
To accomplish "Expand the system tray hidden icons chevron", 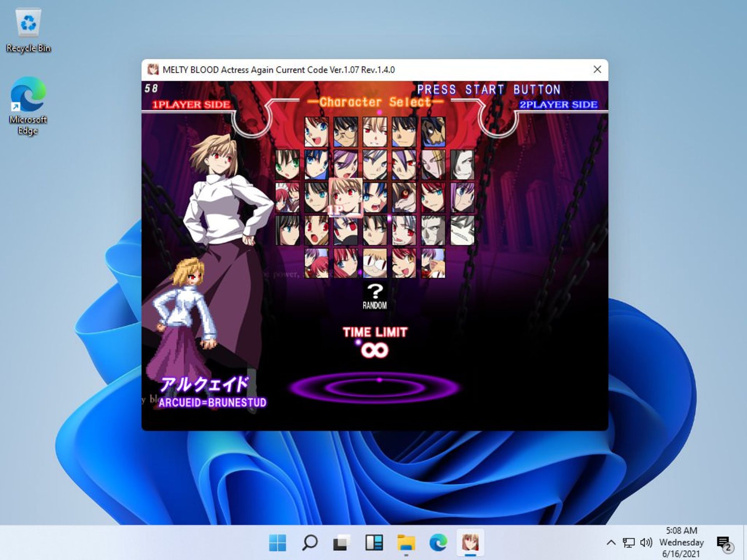I will click(611, 542).
